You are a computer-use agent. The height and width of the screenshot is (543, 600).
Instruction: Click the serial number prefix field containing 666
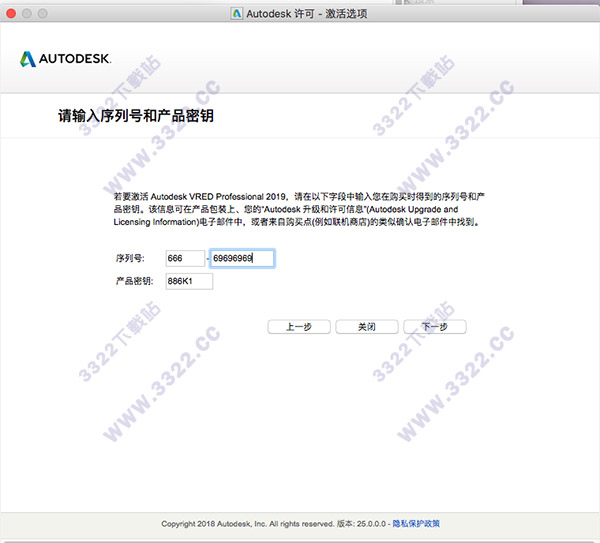(x=185, y=258)
